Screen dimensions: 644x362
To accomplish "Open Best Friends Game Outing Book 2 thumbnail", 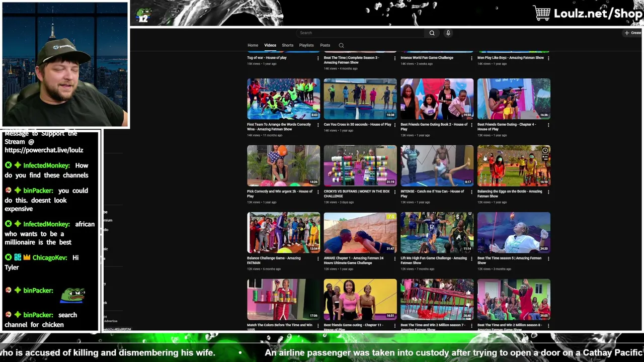I will [x=437, y=99].
